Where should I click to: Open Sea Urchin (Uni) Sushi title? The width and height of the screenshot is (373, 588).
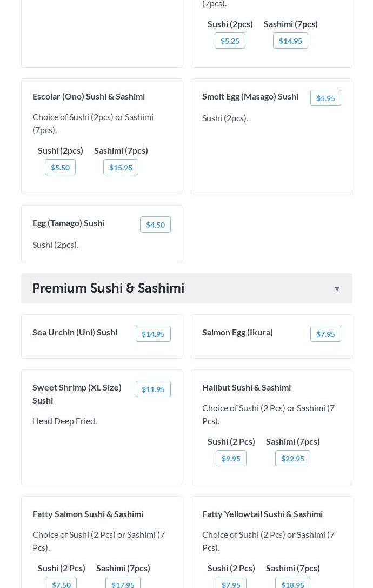coord(75,332)
